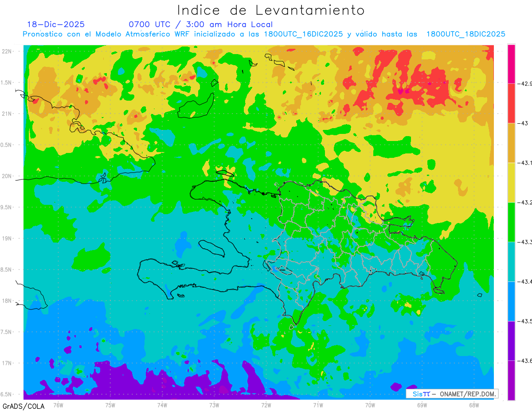This screenshot has width=532, height=411.
Task: Click the blue legend swatch above -43.5
Action: coord(511,301)
